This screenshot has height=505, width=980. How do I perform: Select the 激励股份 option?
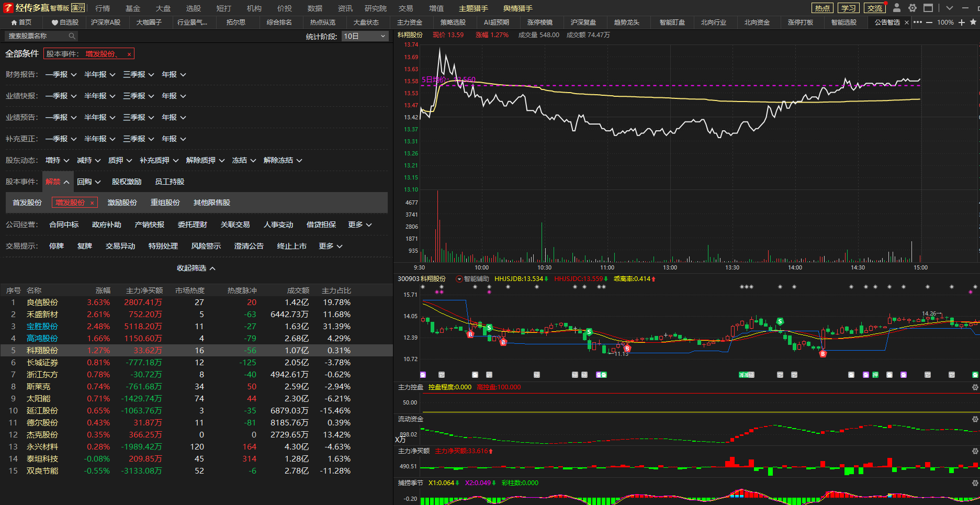[122, 203]
